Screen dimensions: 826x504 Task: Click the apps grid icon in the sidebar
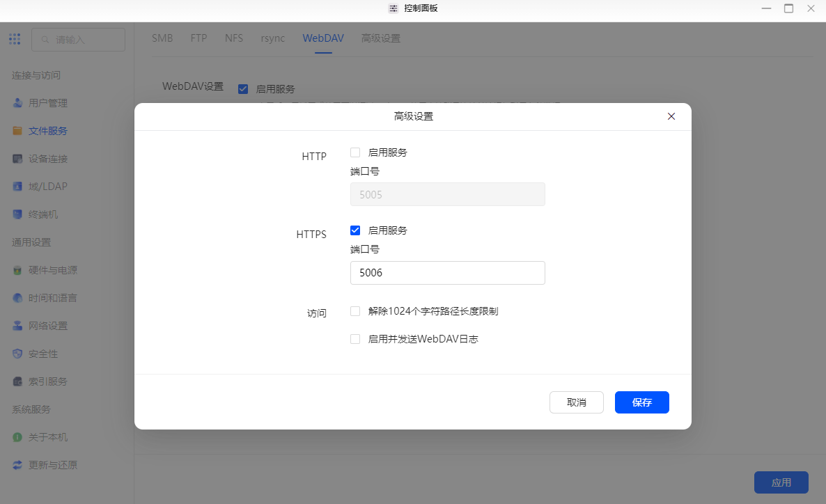tap(15, 39)
